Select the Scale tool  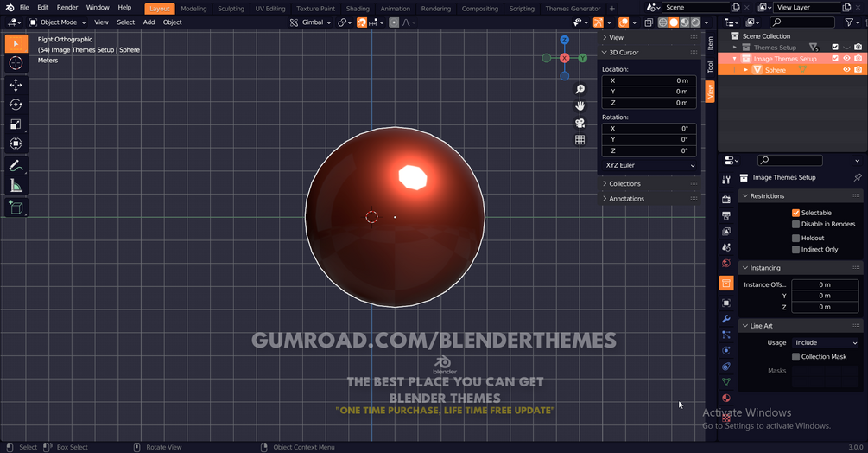(x=16, y=124)
